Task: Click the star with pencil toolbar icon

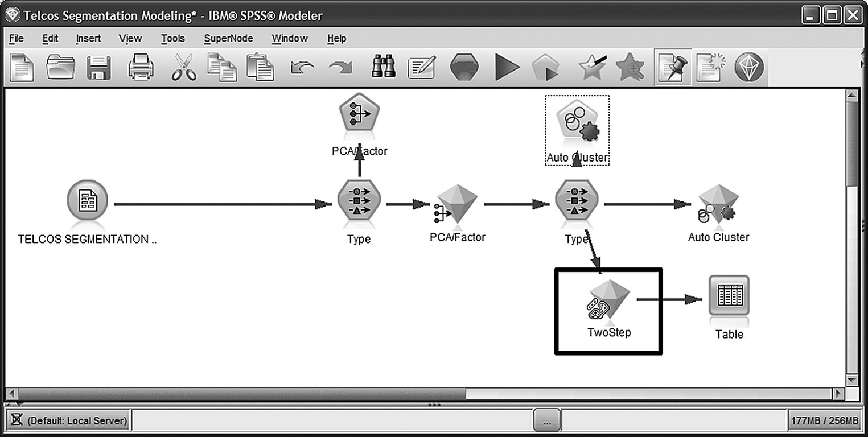Action: click(x=592, y=67)
